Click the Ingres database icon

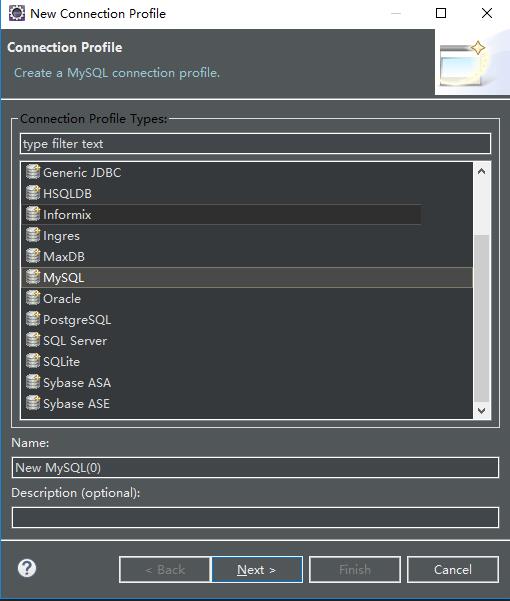(x=33, y=235)
